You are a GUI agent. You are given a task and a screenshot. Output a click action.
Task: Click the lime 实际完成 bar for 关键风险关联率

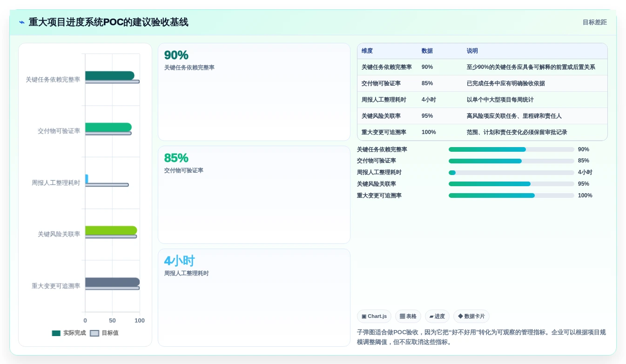(x=111, y=230)
